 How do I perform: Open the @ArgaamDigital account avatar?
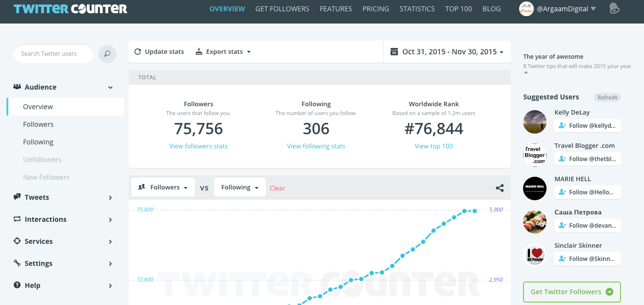[526, 9]
